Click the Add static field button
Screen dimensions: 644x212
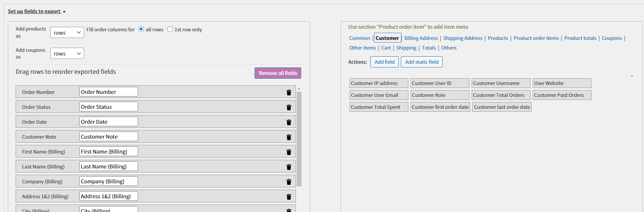(x=422, y=62)
